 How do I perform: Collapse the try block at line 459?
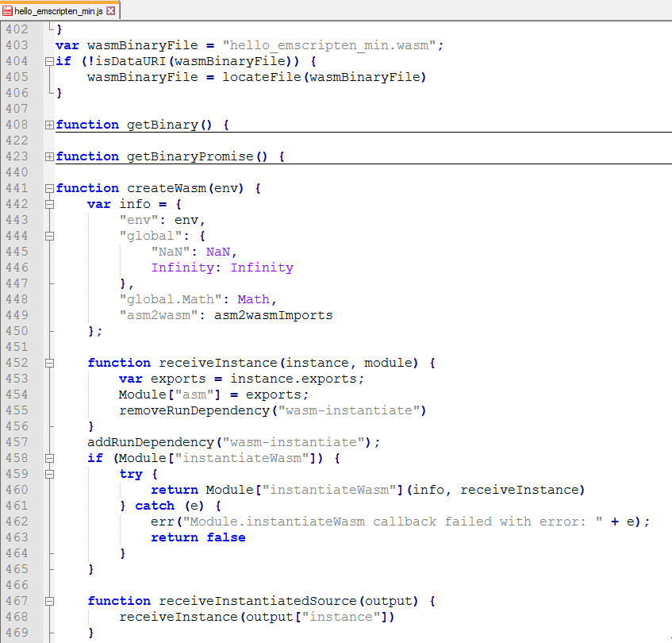coord(49,474)
